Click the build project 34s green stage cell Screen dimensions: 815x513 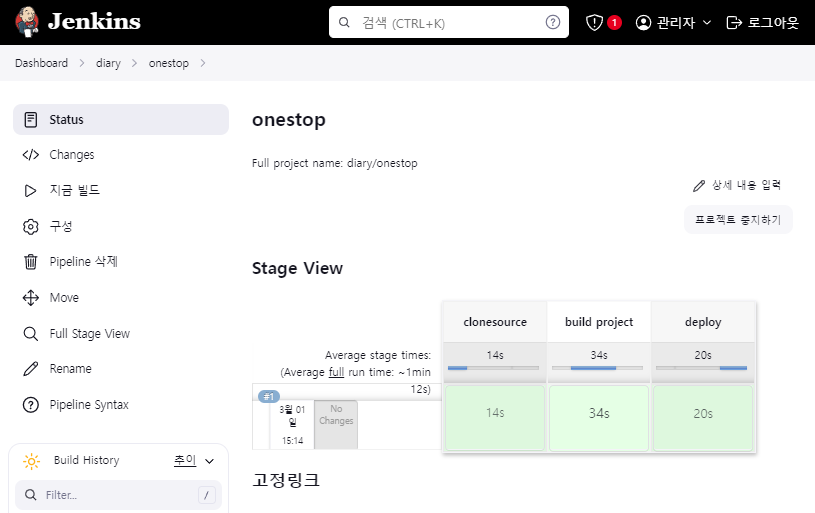tap(599, 418)
